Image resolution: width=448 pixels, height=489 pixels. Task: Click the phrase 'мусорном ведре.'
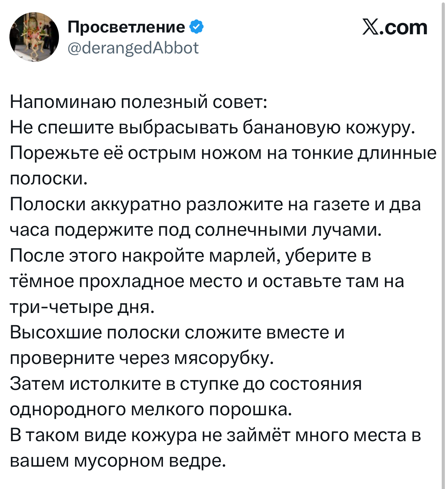(150, 460)
